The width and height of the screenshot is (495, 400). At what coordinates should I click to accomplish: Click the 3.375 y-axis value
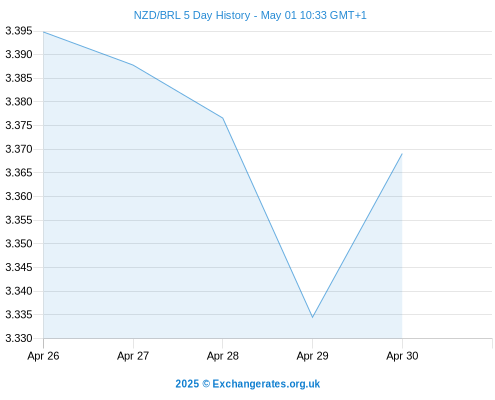(x=19, y=126)
